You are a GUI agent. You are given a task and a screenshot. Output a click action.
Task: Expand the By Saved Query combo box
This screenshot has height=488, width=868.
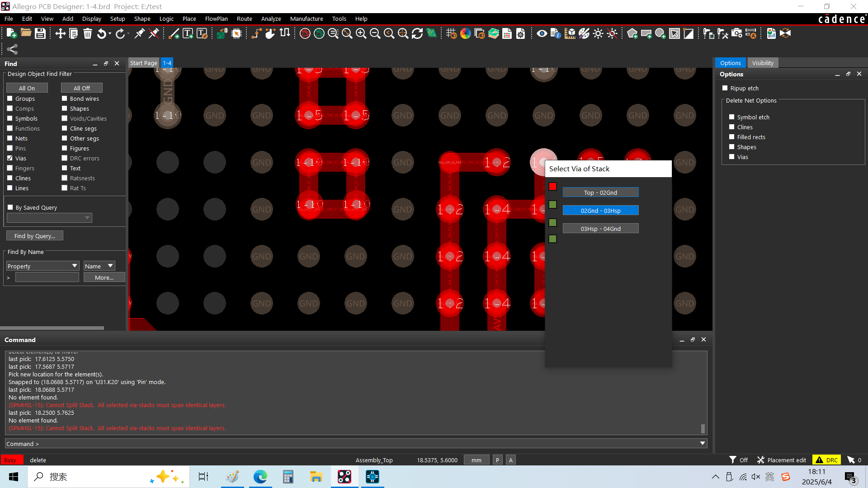click(87, 218)
